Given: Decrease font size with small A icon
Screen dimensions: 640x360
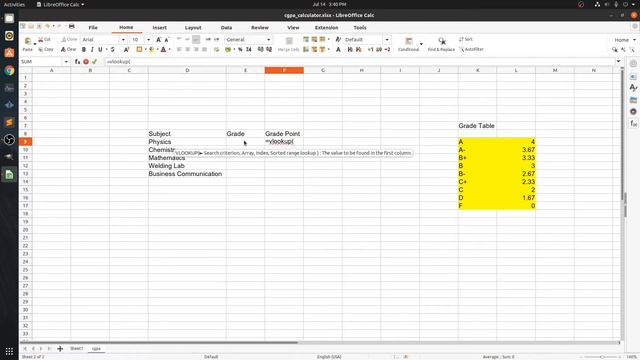Looking at the screenshot, I should click(x=167, y=40).
